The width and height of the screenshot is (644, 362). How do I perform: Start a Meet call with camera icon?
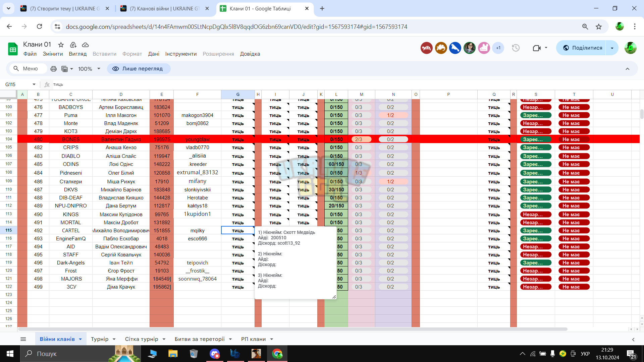tap(537, 48)
